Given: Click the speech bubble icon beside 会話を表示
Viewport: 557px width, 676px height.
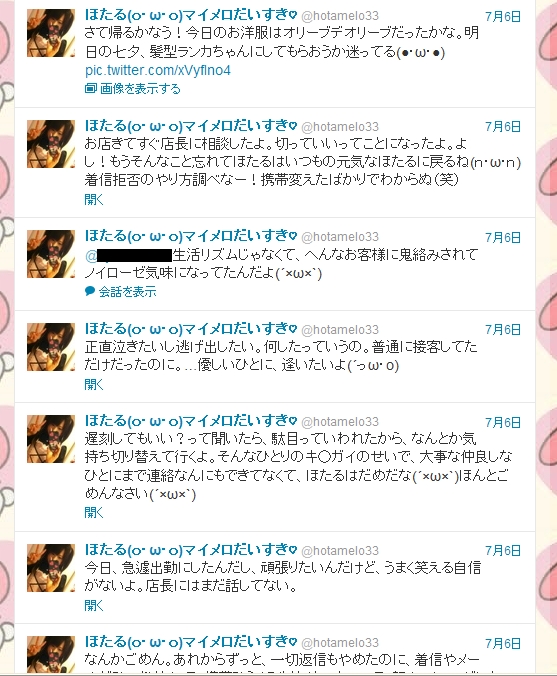Looking at the screenshot, I should (90, 291).
